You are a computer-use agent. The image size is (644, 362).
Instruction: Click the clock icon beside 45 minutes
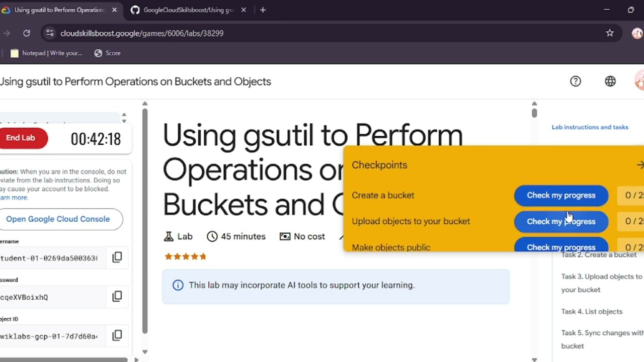[212, 236]
